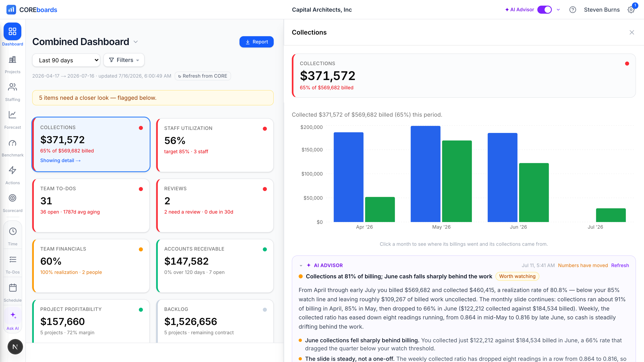Open the Team To-Dos card
This screenshot has width=644, height=362.
tap(91, 205)
